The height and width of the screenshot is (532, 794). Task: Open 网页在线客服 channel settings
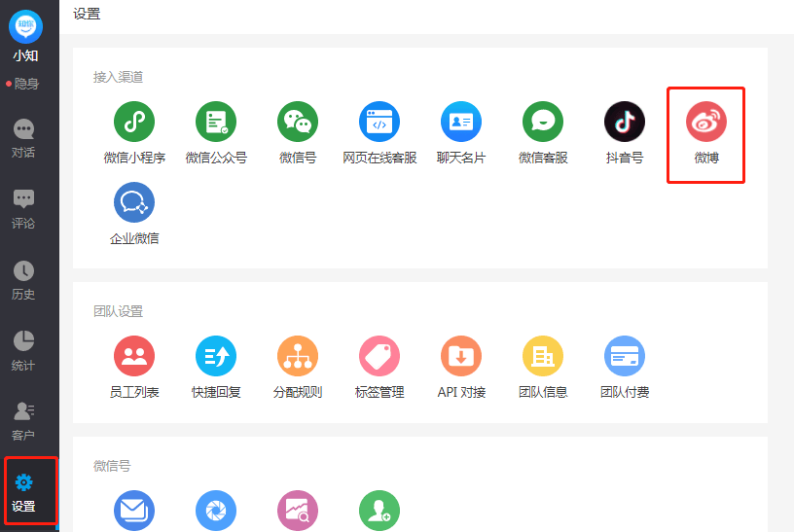click(x=379, y=122)
